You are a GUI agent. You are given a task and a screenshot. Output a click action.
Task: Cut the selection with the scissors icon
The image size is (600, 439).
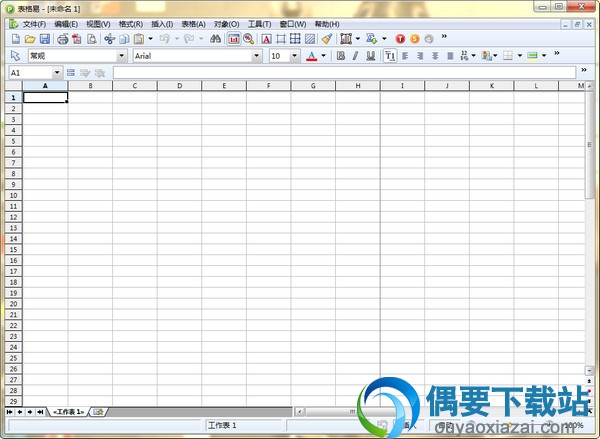(x=109, y=39)
